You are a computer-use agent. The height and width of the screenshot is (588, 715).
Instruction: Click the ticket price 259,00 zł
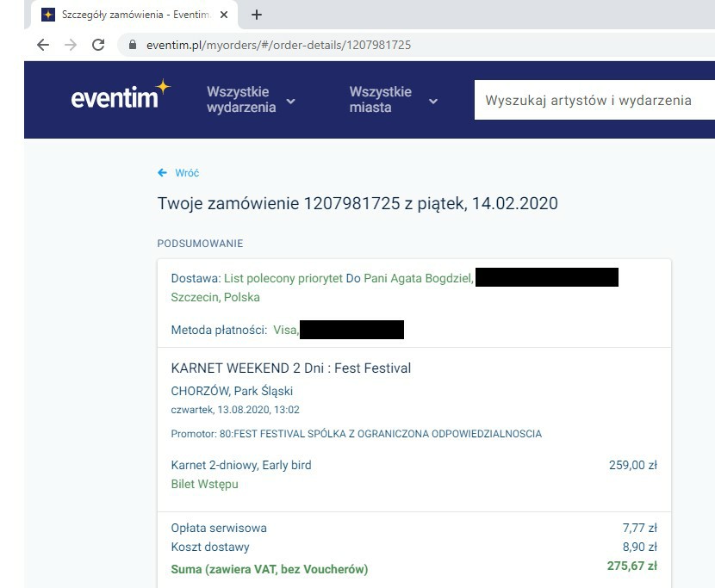tap(633, 465)
